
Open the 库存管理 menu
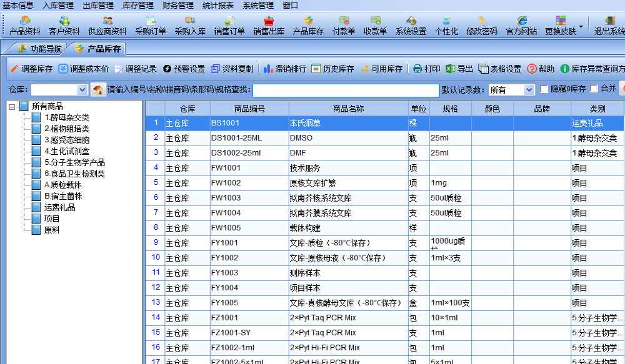point(137,5)
